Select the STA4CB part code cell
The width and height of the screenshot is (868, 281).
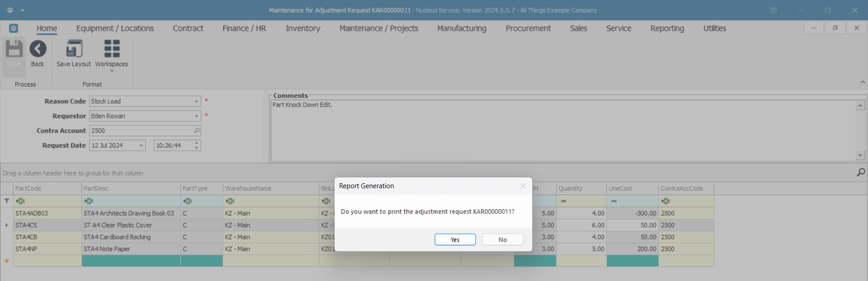click(x=47, y=237)
